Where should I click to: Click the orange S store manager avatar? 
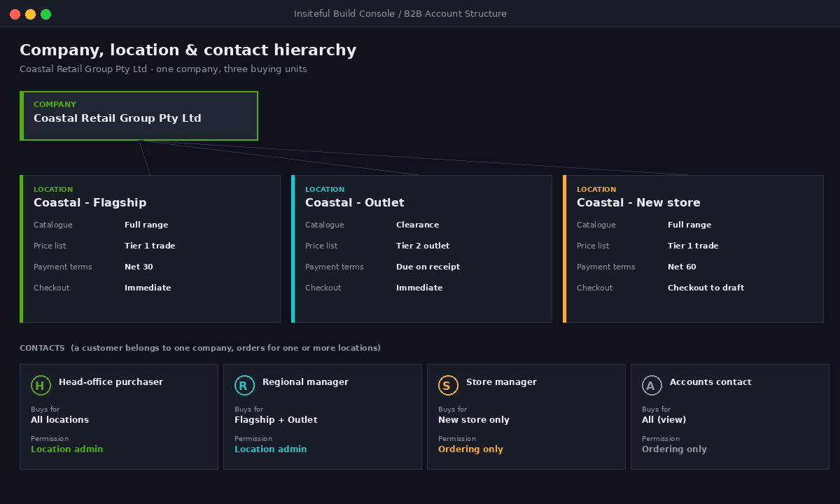click(x=448, y=386)
